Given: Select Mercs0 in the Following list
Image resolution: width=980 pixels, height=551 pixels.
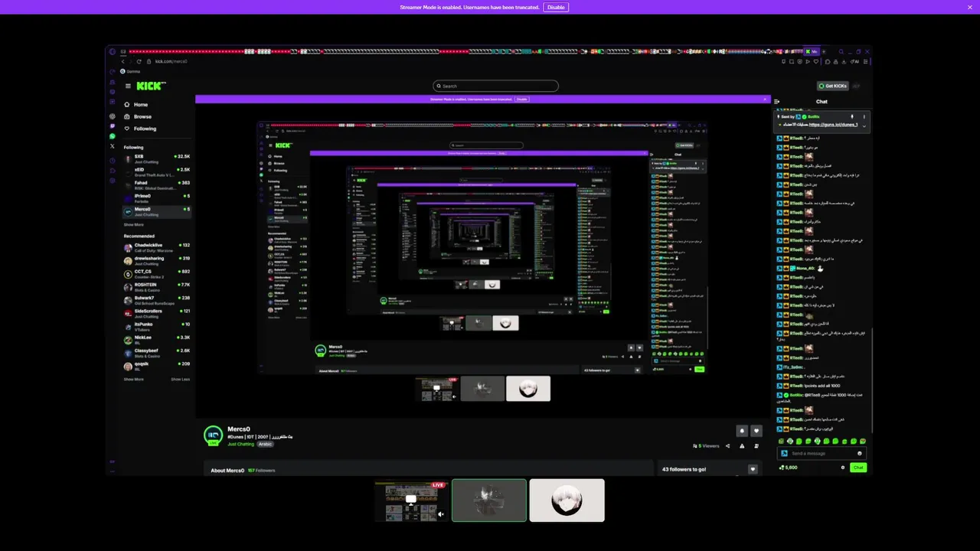Looking at the screenshot, I should point(157,211).
